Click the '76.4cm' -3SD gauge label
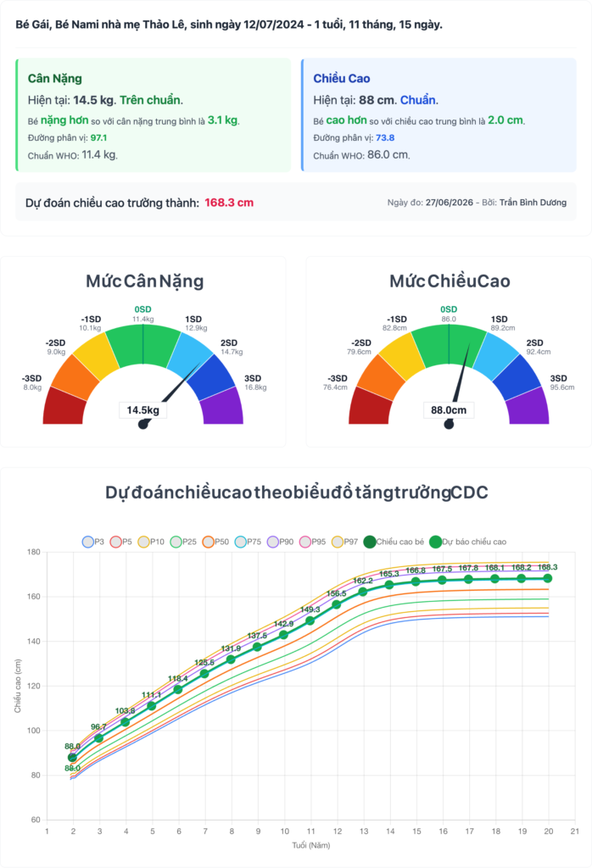 coord(335,387)
